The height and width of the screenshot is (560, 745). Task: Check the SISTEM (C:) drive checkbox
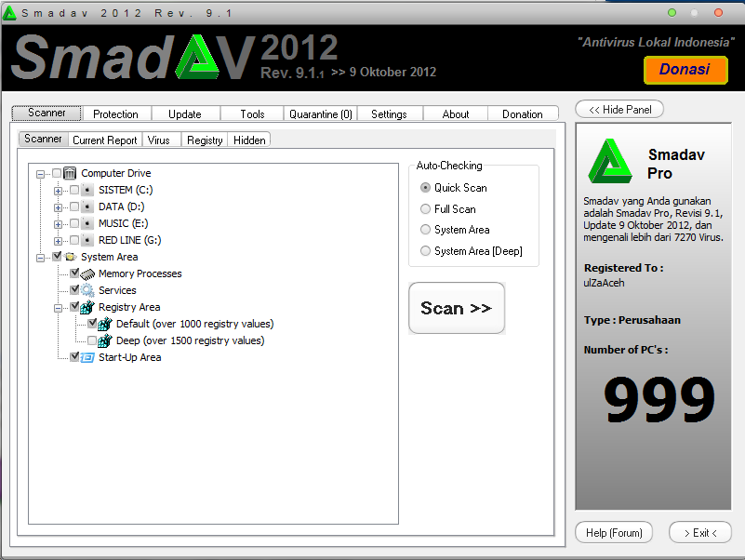(x=74, y=190)
